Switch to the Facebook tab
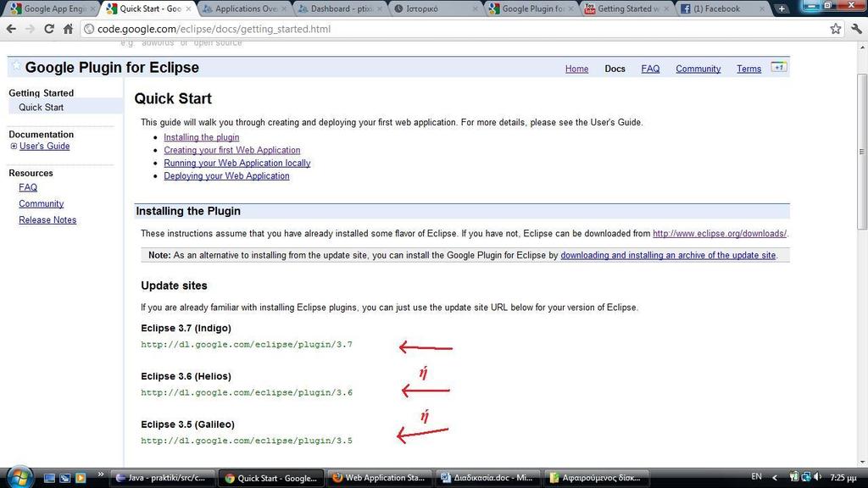The image size is (868, 488). [722, 8]
